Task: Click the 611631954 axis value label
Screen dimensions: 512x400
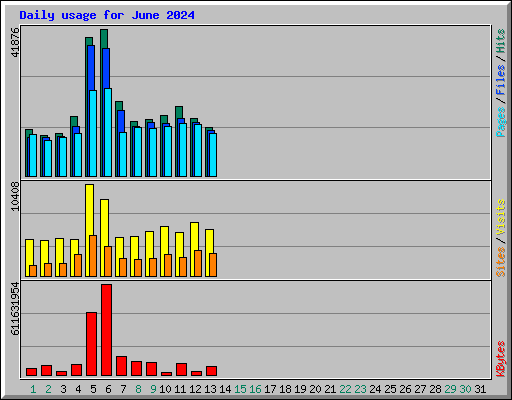Action: pos(15,308)
